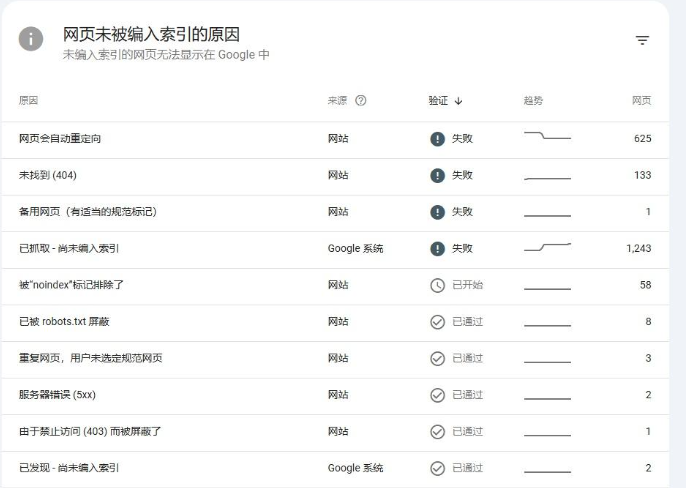Viewport: 686px width, 488px height.
Task: Click the help icon next to 来源
Action: click(361, 101)
